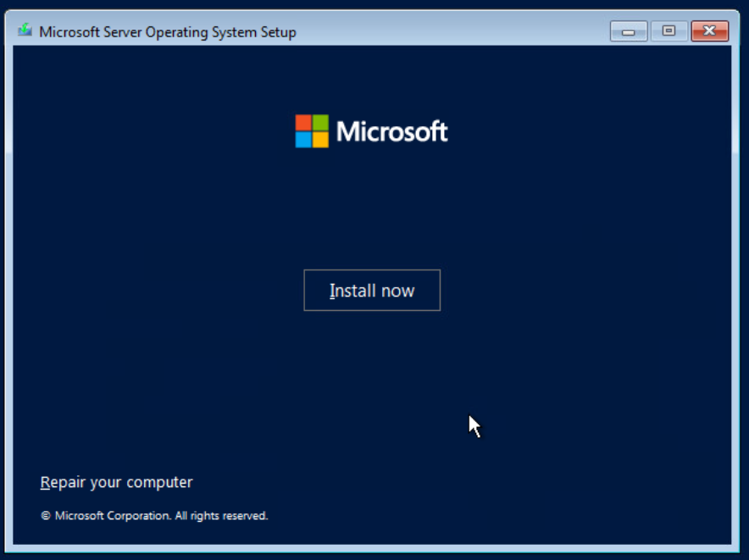749x560 pixels.
Task: Click the Install now button
Action: pos(372,290)
